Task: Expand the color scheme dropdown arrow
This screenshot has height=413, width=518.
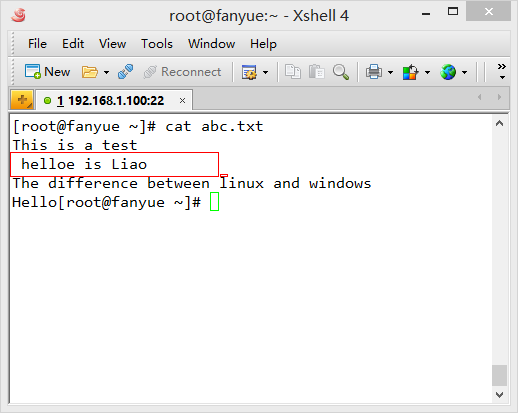Action: coord(427,72)
